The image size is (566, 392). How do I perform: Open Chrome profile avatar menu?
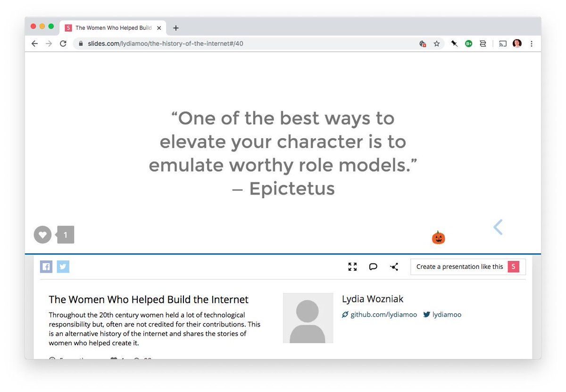click(x=517, y=43)
